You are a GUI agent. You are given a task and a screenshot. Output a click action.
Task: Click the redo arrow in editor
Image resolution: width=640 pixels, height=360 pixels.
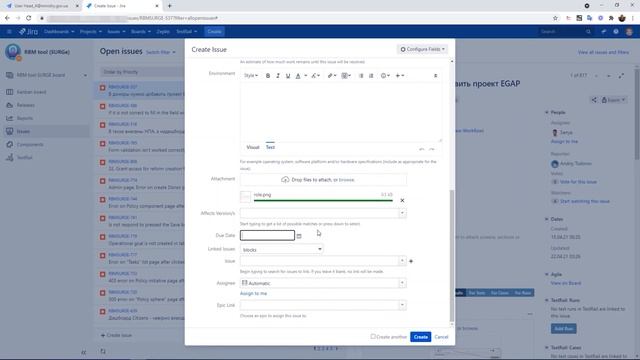click(431, 149)
